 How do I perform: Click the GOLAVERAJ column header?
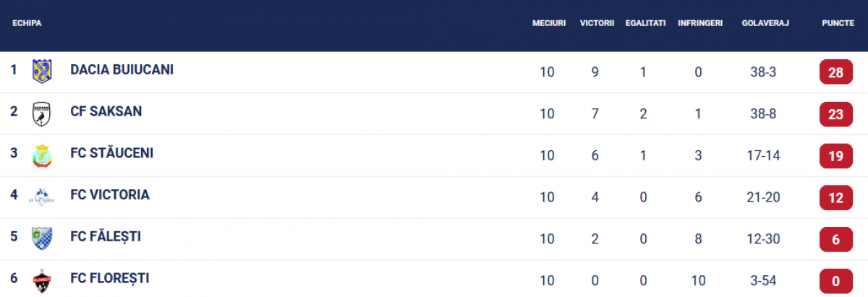pyautogui.click(x=765, y=23)
